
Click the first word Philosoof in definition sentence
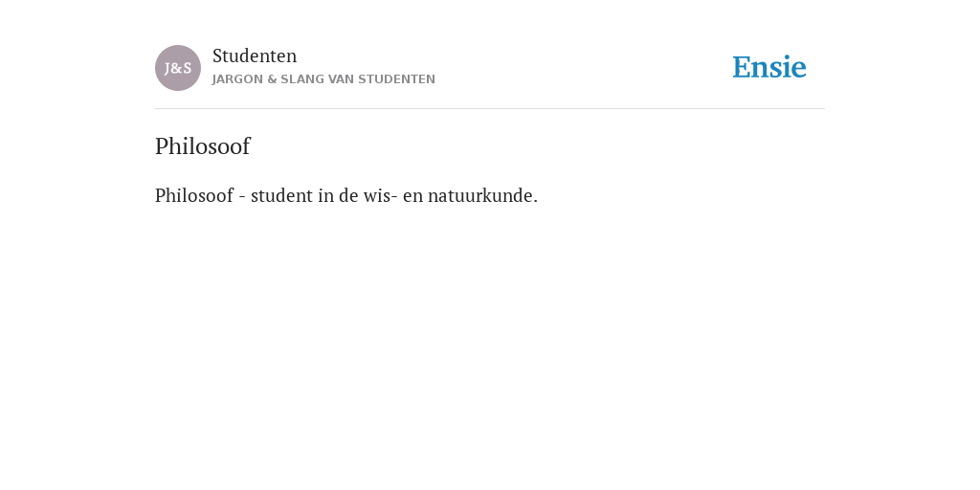tap(194, 195)
